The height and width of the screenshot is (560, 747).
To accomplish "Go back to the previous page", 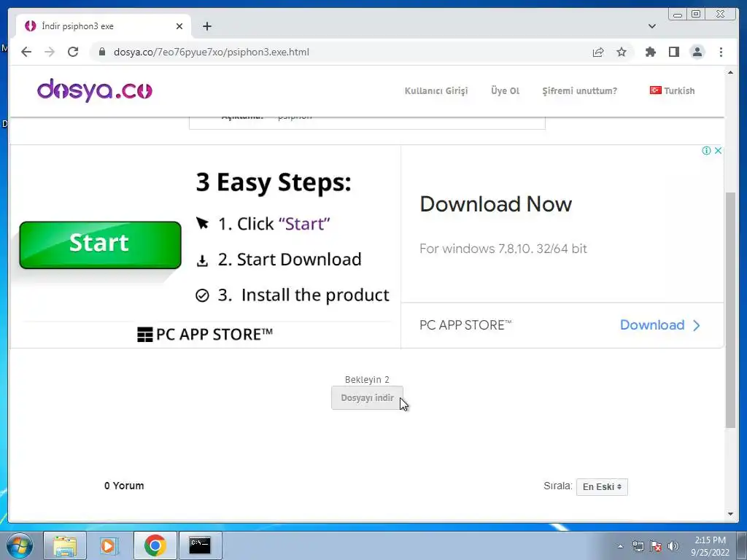I will (x=26, y=52).
